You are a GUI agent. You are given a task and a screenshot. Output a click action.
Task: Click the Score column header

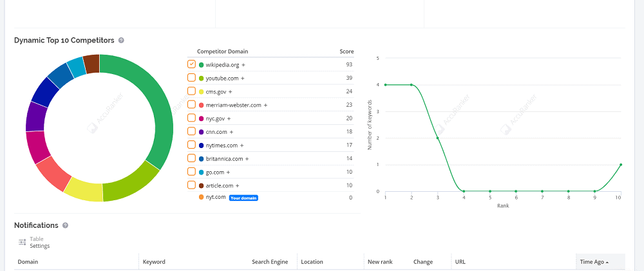pyautogui.click(x=346, y=51)
